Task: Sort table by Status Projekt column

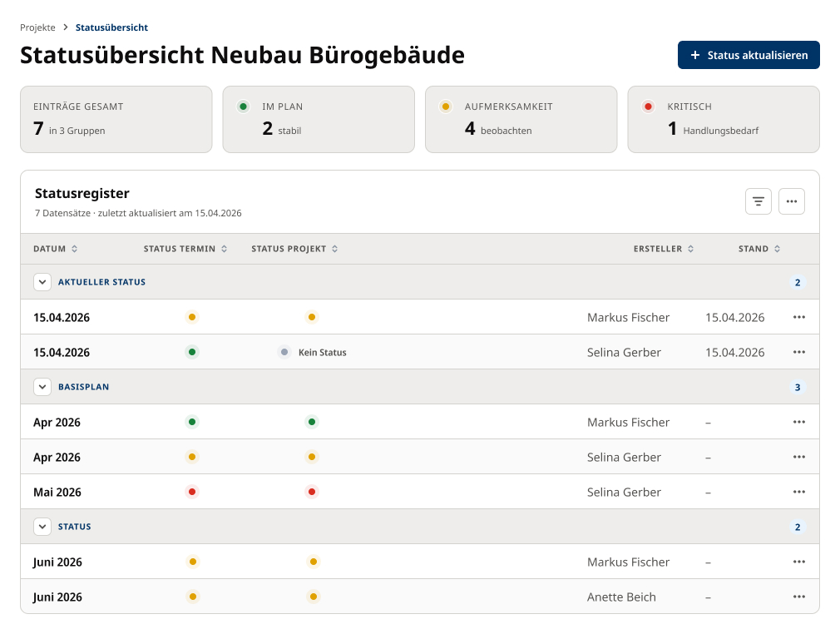Action: [x=294, y=249]
